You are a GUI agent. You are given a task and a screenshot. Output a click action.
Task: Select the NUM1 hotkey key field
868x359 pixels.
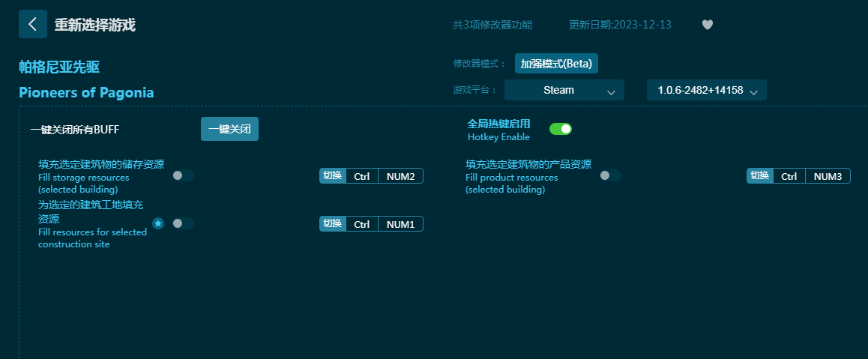[400, 224]
